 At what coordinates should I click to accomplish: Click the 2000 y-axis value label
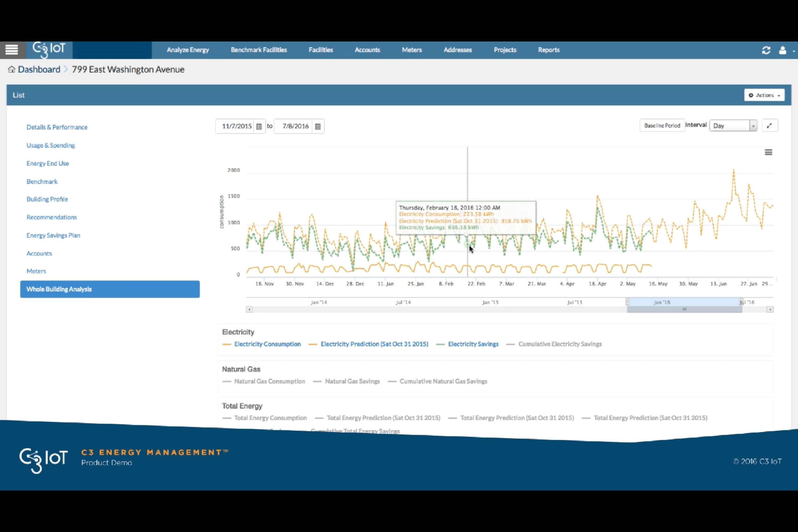(234, 170)
